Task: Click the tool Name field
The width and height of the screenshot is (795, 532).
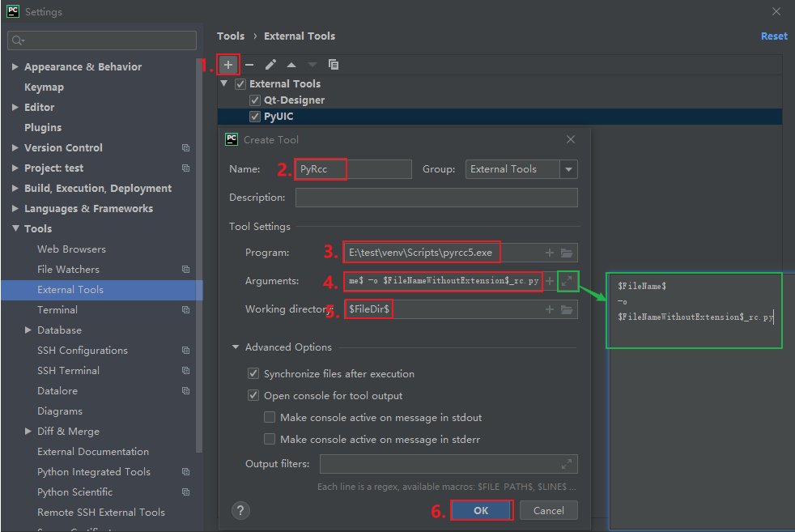Action: pyautogui.click(x=354, y=169)
